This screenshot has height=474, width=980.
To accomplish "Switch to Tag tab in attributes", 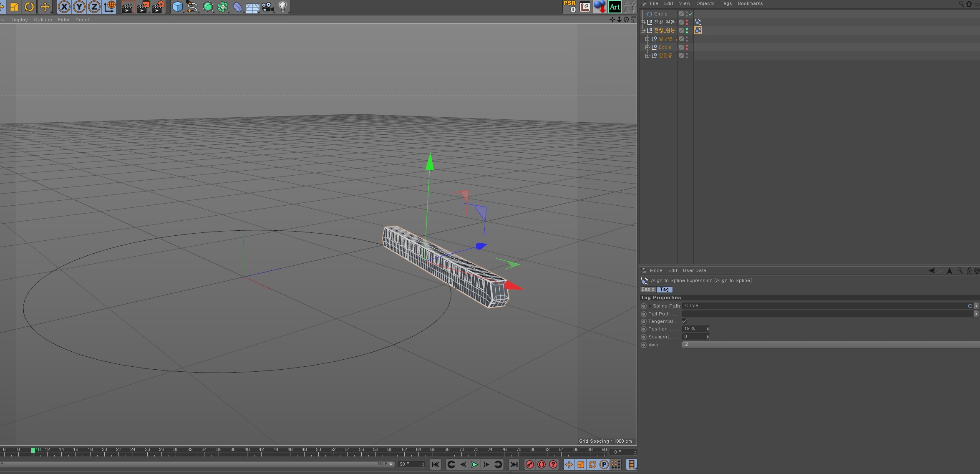I will (665, 289).
